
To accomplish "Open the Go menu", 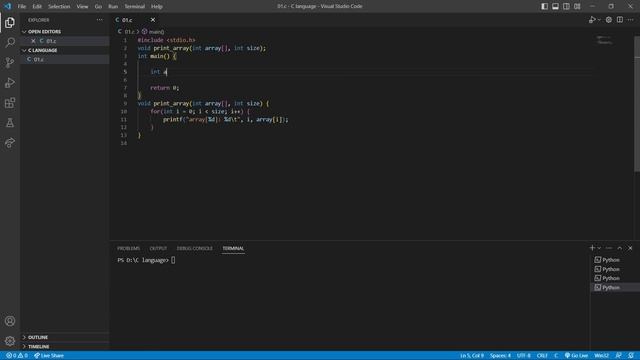I will click(x=98, y=6).
